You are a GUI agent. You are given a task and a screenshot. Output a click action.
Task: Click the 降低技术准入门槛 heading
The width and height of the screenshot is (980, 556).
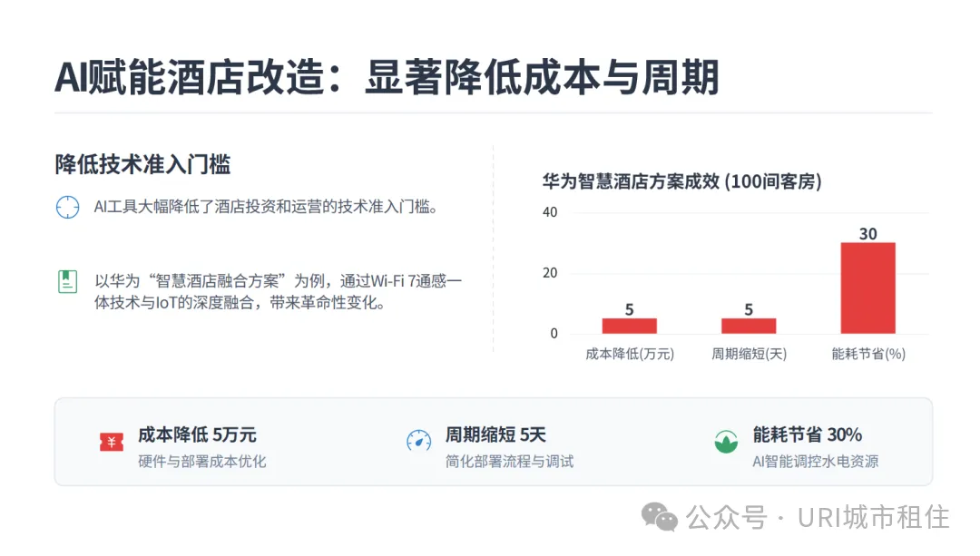tap(142, 164)
